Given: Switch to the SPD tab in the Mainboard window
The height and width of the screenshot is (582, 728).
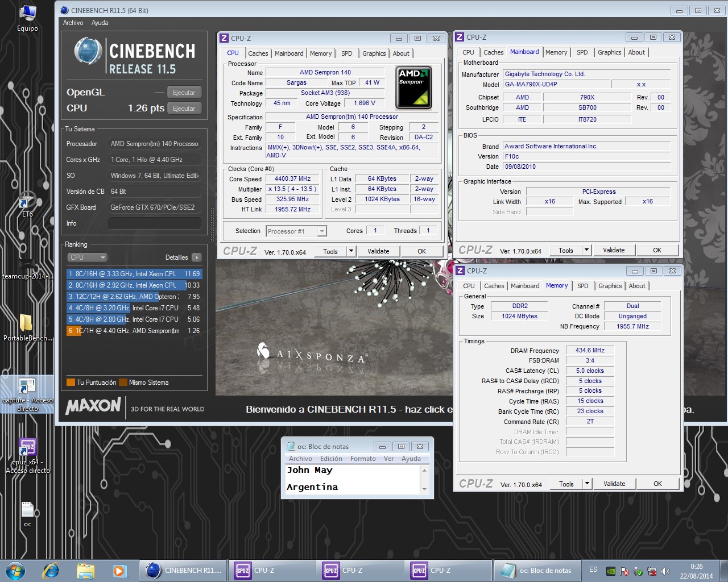Looking at the screenshot, I should [582, 52].
